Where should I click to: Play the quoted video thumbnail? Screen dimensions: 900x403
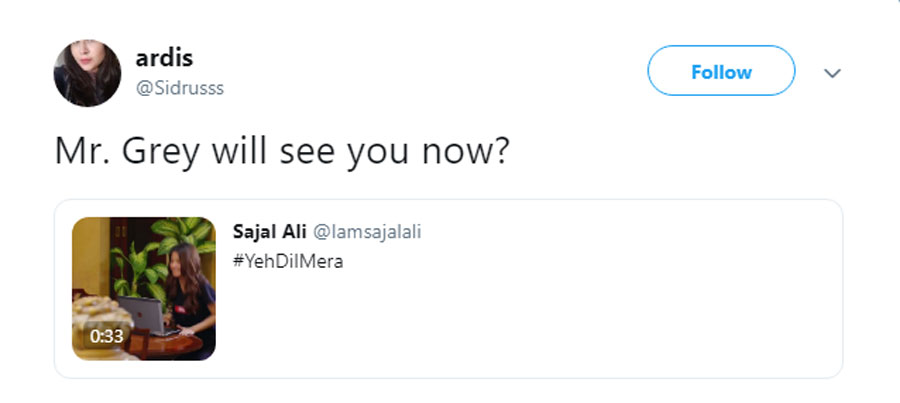(143, 288)
